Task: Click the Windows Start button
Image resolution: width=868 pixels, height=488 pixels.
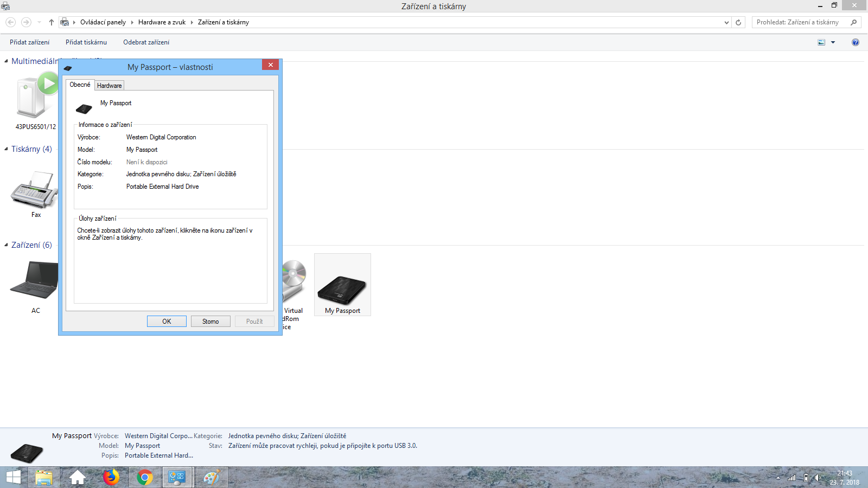Action: (x=14, y=478)
